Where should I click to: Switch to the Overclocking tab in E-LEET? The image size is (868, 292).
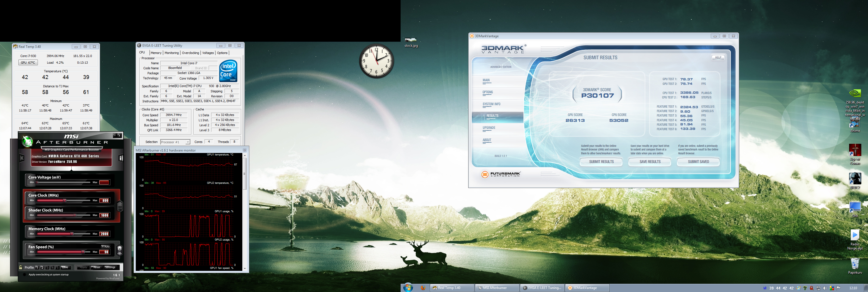(x=190, y=53)
